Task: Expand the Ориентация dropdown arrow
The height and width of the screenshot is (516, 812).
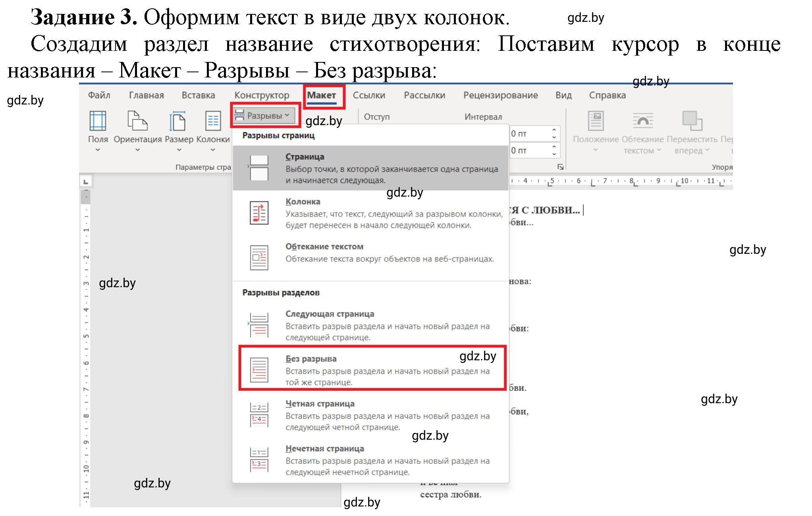Action: point(137,150)
